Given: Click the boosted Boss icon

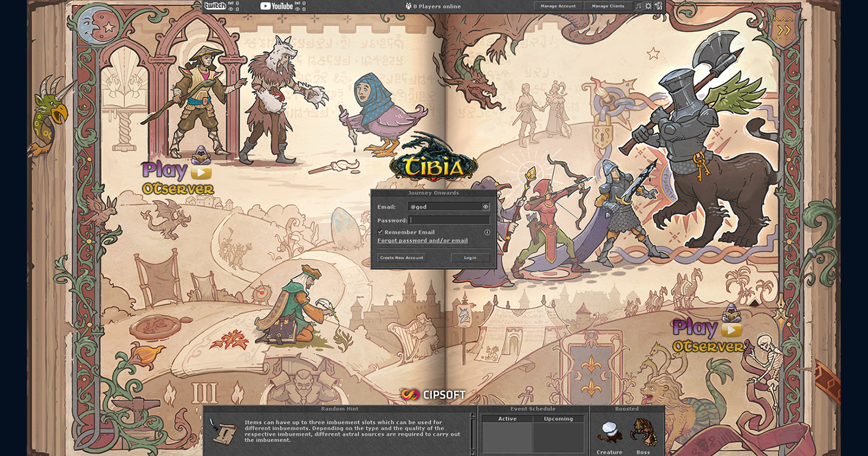Looking at the screenshot, I should coord(643,432).
